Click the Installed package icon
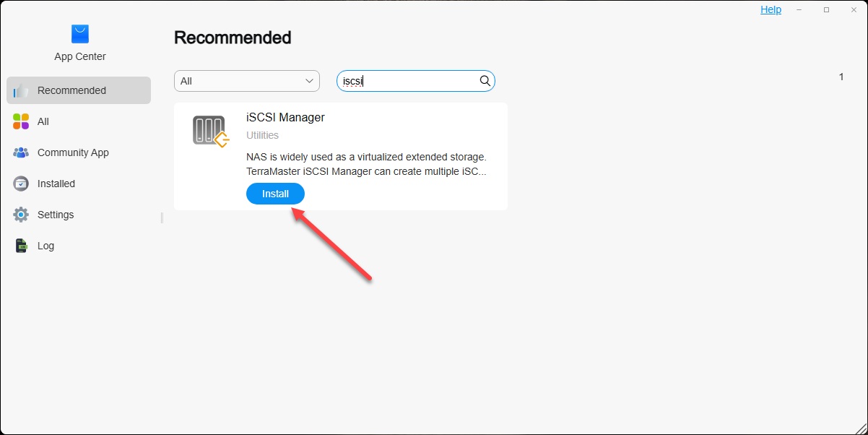868x435 pixels. [x=21, y=184]
